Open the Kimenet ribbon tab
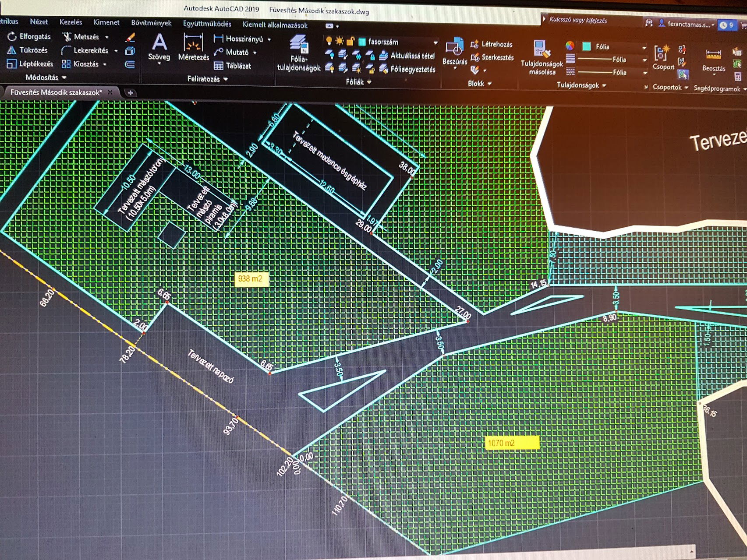 tap(106, 22)
